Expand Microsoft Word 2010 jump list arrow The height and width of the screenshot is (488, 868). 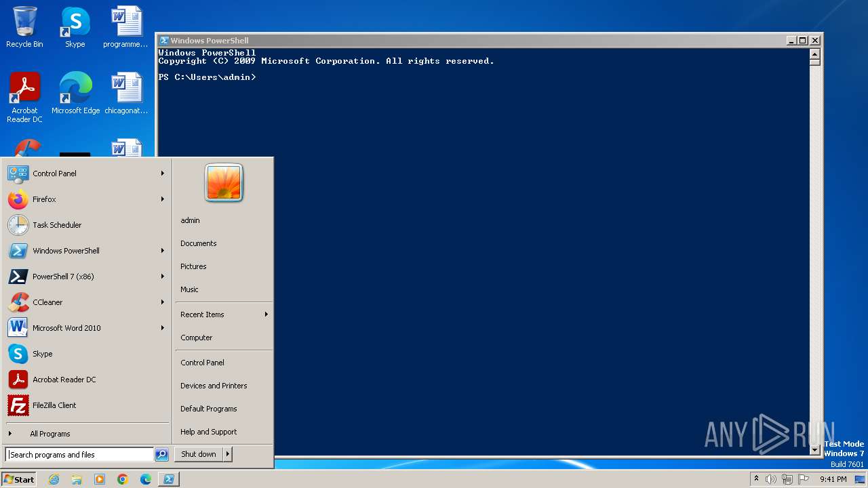162,328
